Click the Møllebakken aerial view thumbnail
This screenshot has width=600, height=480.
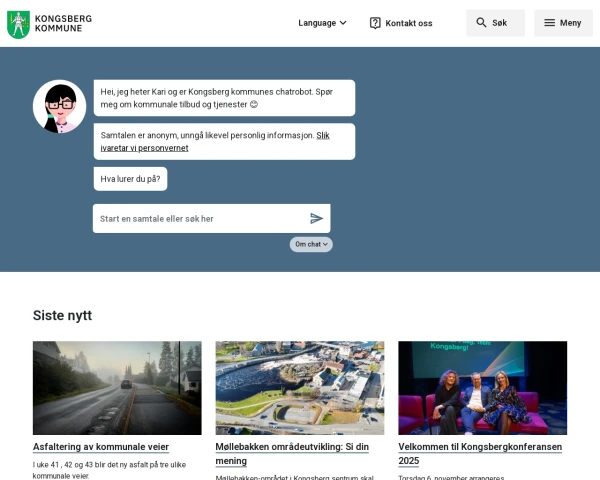point(300,388)
